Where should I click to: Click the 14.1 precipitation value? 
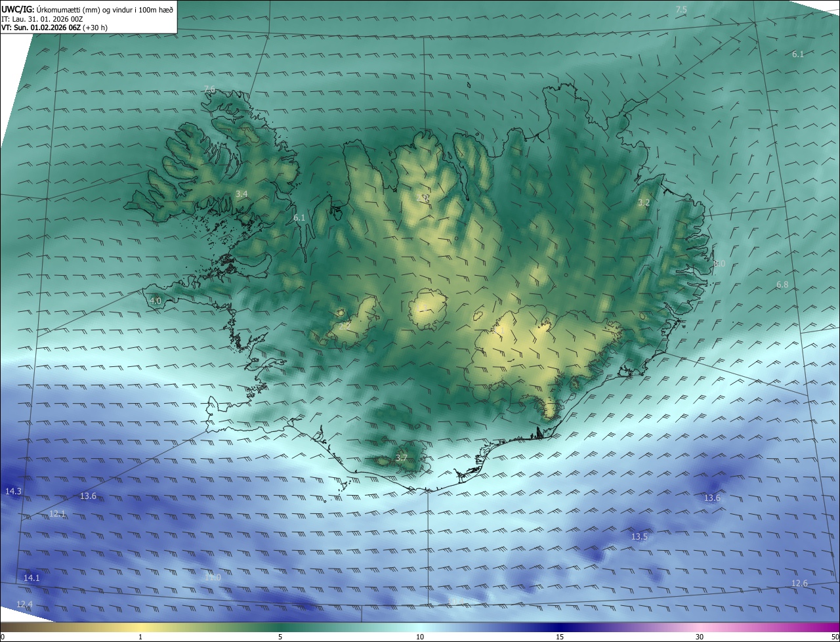pyautogui.click(x=31, y=578)
